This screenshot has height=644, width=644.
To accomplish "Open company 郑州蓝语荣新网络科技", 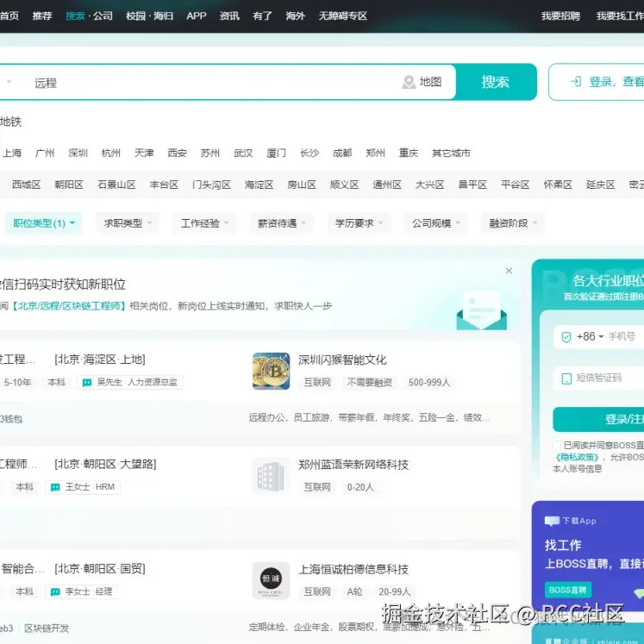I will click(x=353, y=465).
